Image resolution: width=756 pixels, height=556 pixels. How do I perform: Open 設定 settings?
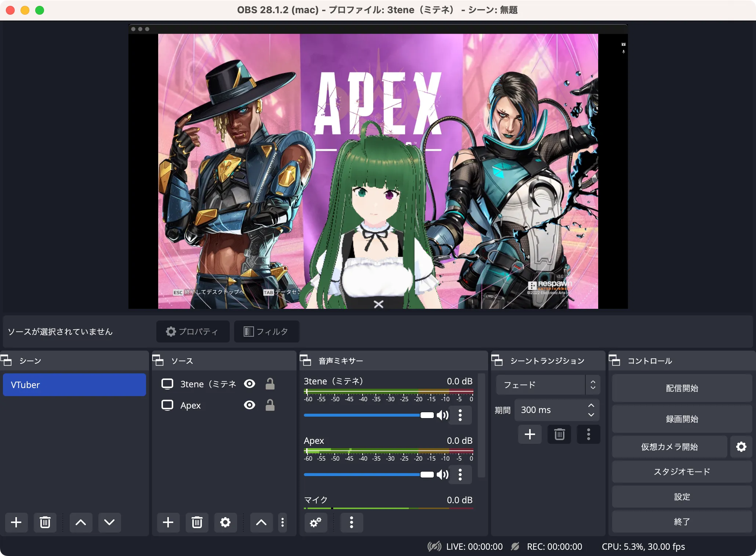(x=682, y=497)
